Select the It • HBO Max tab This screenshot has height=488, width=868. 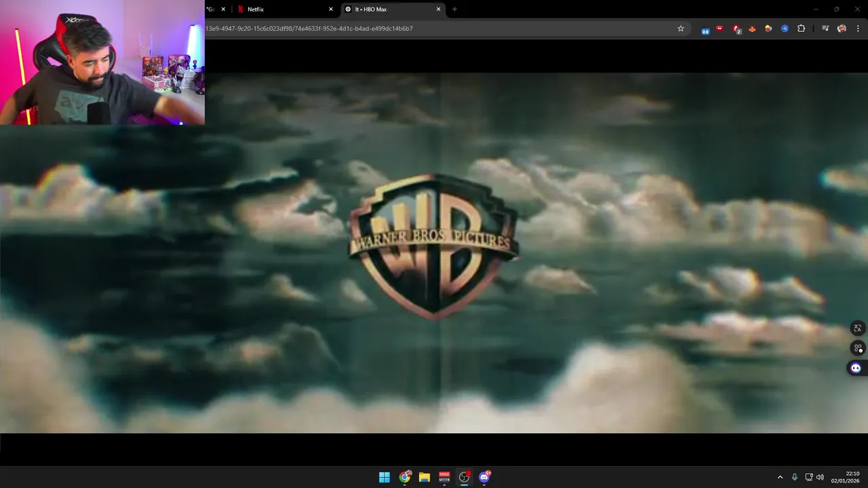(393, 9)
